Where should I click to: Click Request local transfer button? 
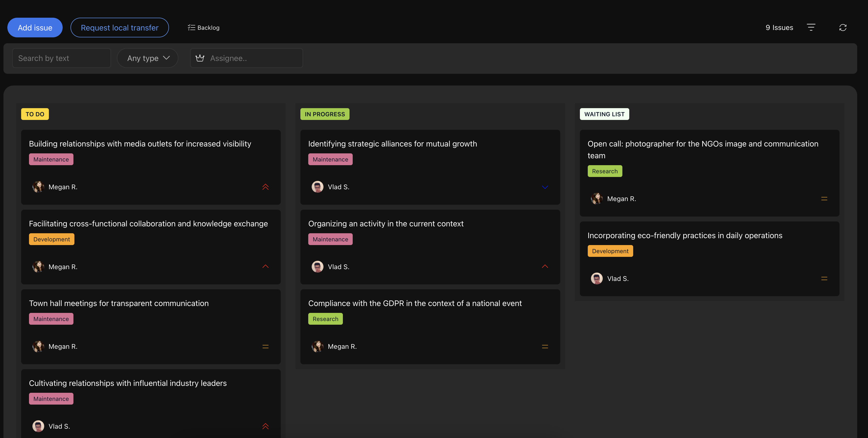[x=119, y=28]
